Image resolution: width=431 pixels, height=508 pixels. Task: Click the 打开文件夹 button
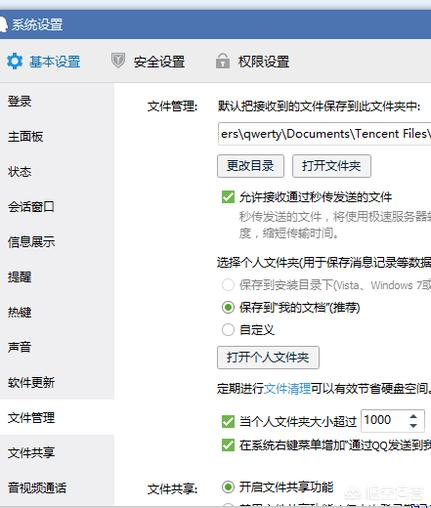click(x=331, y=166)
